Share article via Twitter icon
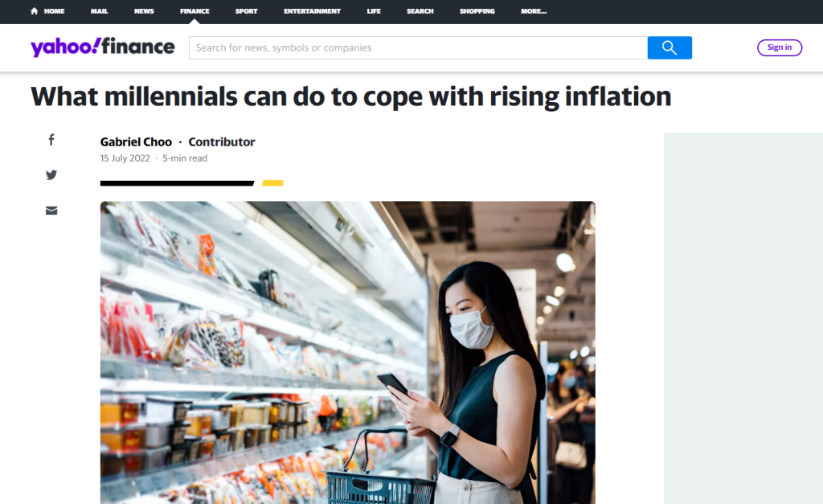This screenshot has width=823, height=504. (x=51, y=174)
